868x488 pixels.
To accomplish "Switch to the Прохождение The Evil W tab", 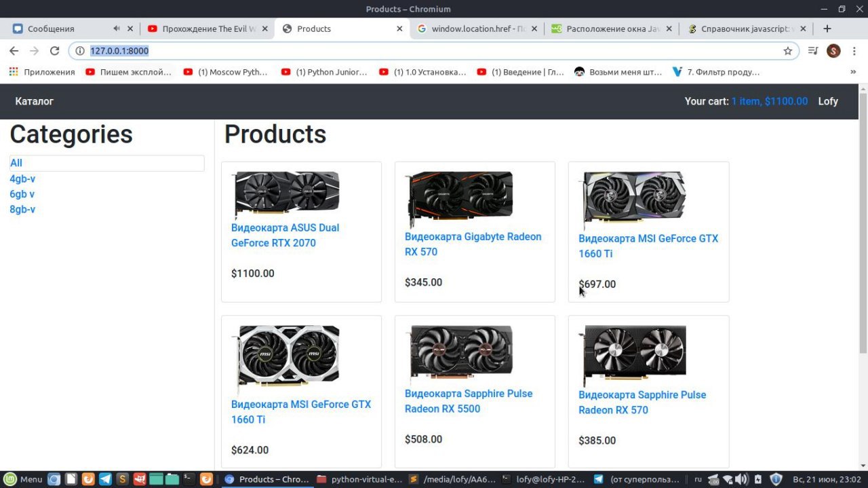I will (209, 29).
